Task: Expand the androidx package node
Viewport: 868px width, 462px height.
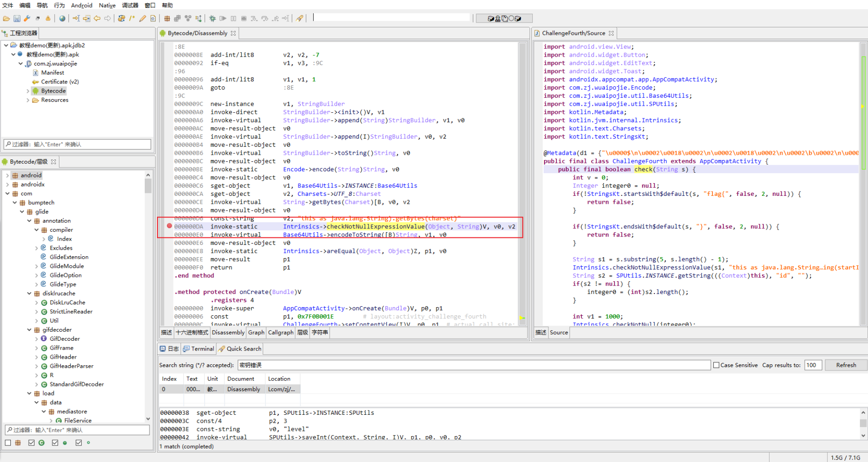Action: (x=8, y=185)
